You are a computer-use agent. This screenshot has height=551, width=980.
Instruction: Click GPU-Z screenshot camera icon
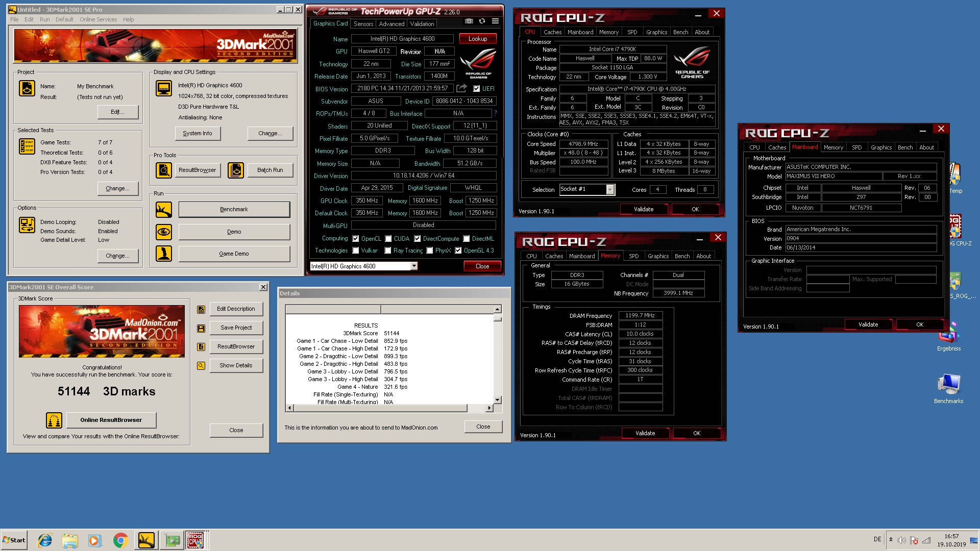coord(469,21)
